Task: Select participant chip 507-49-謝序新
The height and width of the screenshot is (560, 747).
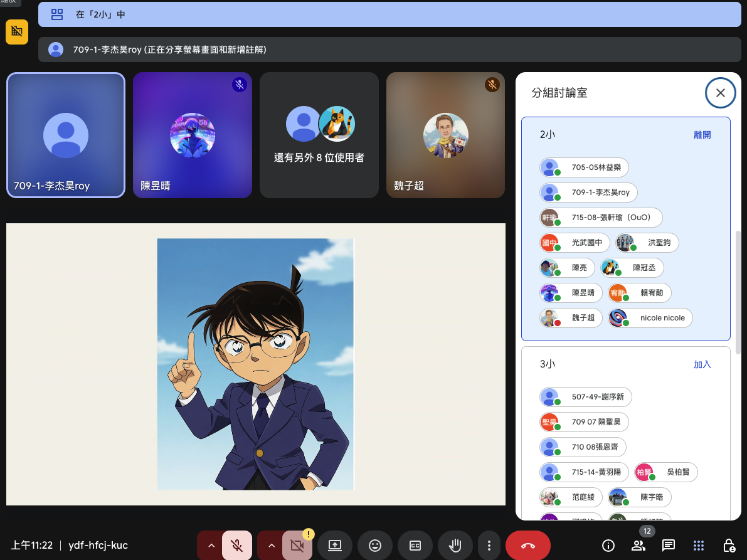Action: pyautogui.click(x=586, y=397)
